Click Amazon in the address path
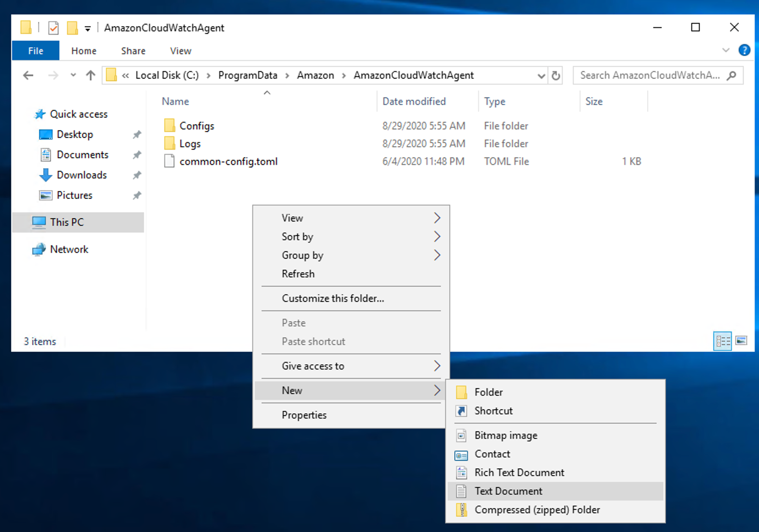 click(316, 75)
